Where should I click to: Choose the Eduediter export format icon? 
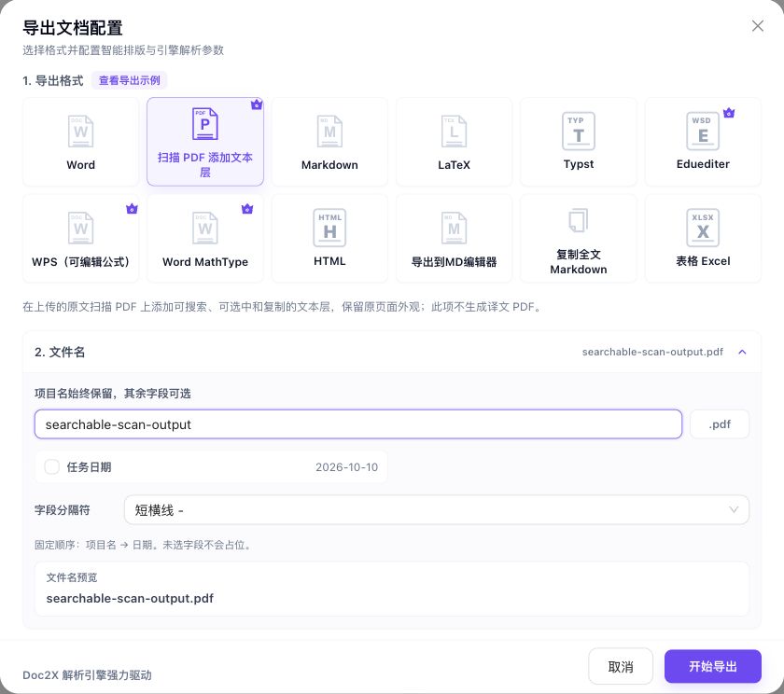703,131
